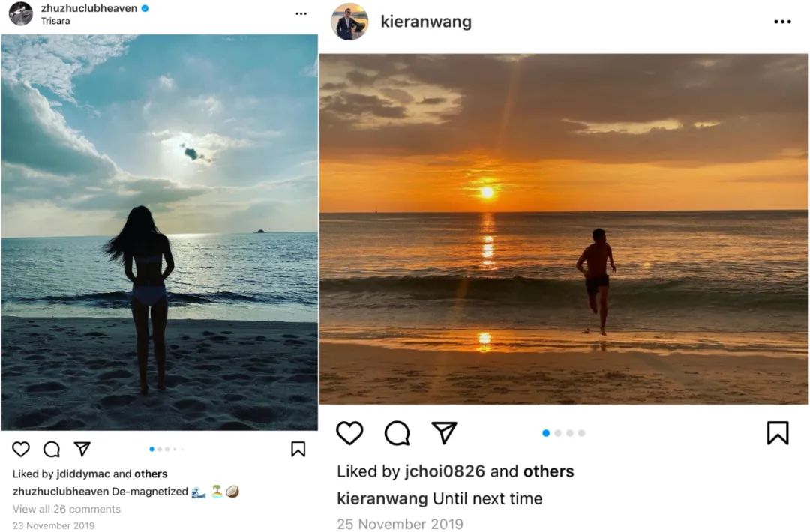The image size is (810, 532).
Task: Comment on the kieranwang sunset post
Action: click(x=397, y=432)
